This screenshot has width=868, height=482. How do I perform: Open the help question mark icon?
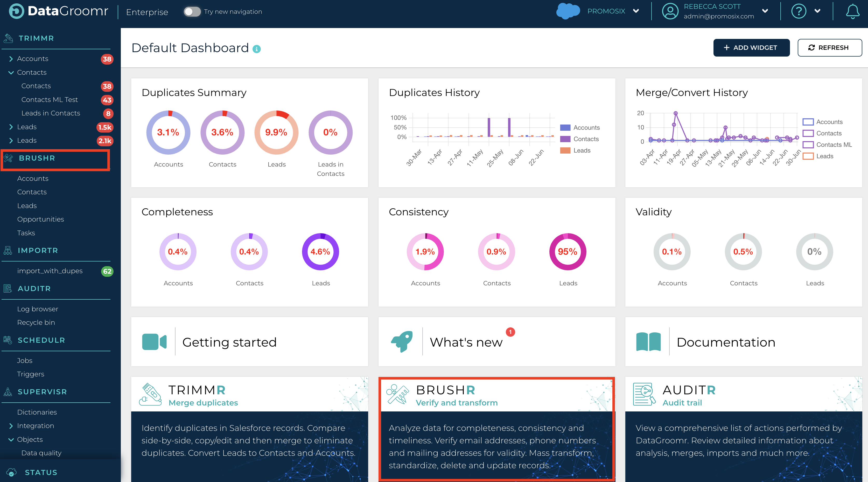point(798,11)
